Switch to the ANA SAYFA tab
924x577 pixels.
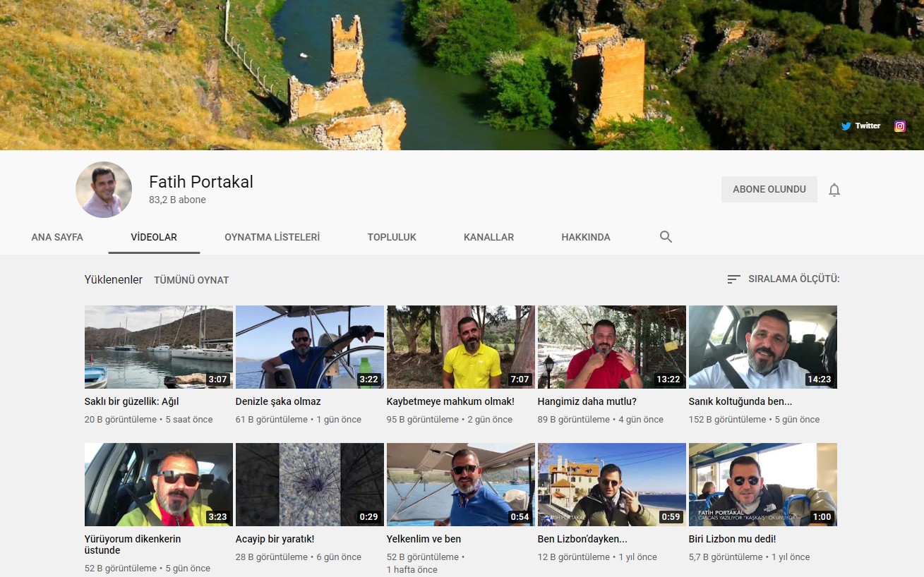click(57, 237)
